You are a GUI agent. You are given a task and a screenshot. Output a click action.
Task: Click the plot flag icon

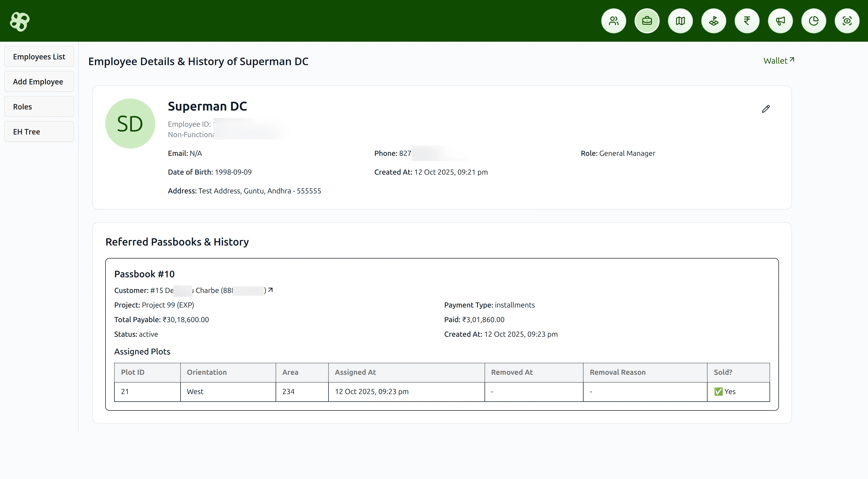(713, 21)
